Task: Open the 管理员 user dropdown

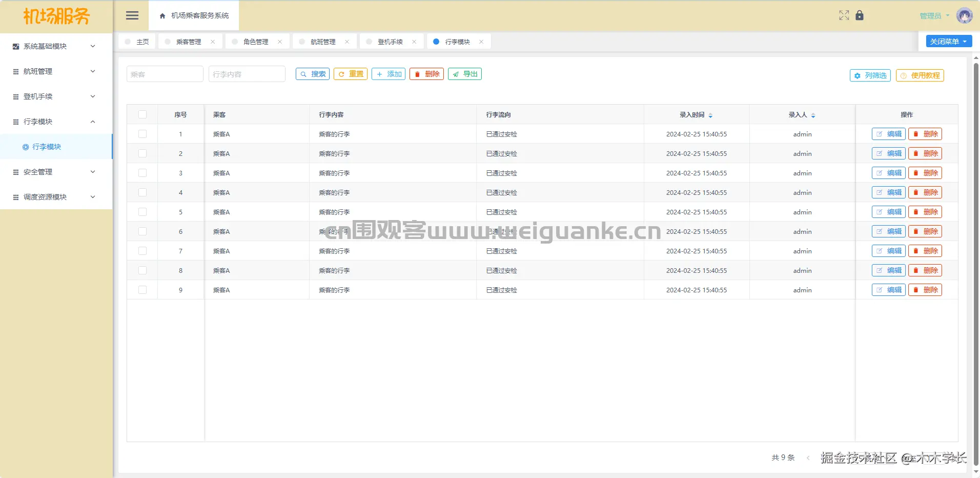Action: click(934, 16)
